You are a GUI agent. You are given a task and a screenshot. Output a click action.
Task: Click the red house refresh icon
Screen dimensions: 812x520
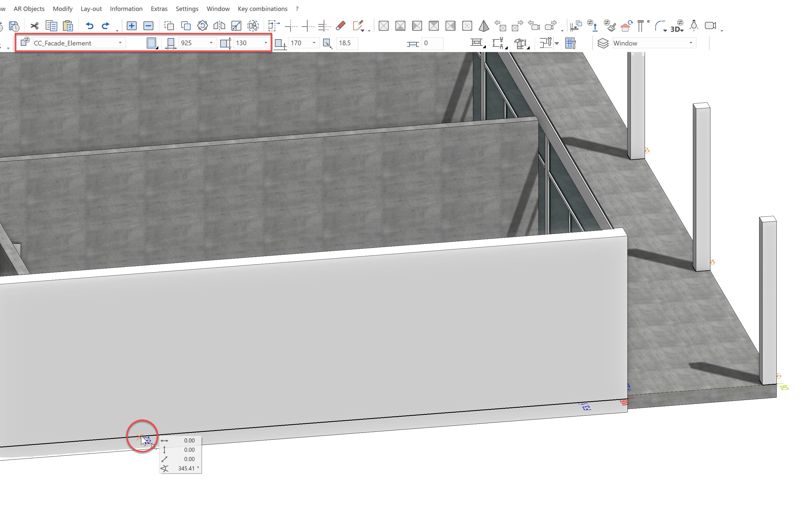(x=626, y=26)
